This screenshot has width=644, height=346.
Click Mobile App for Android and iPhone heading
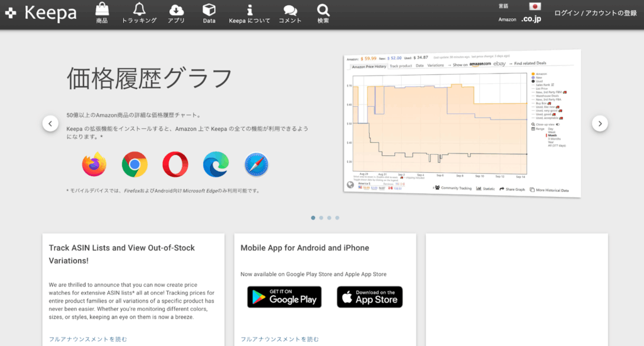[x=305, y=248]
